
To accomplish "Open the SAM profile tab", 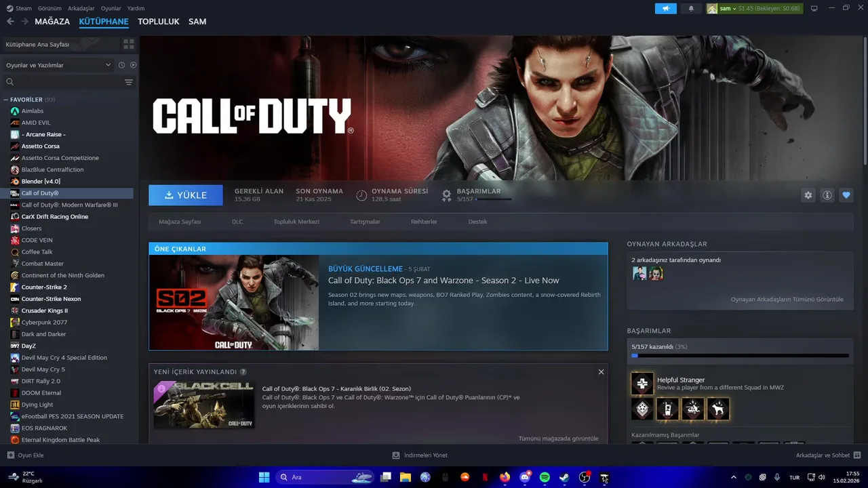I will (197, 22).
